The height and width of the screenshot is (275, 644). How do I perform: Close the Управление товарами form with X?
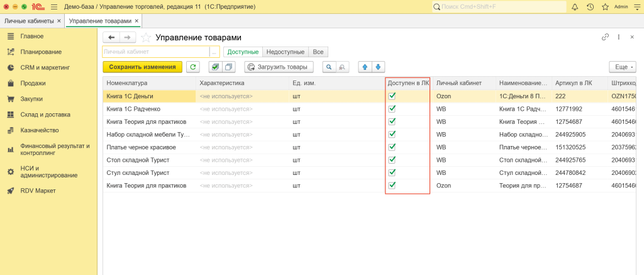point(632,37)
